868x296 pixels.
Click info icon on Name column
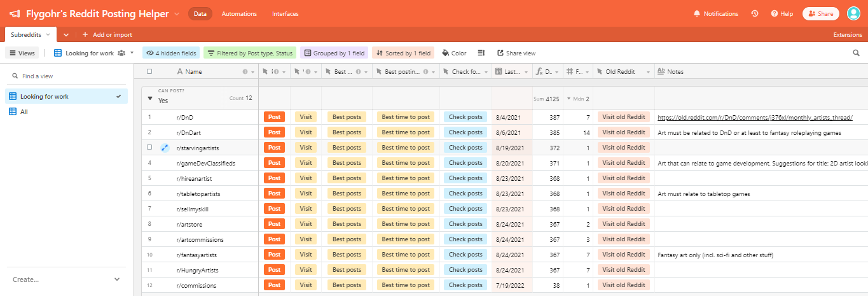[x=245, y=72]
